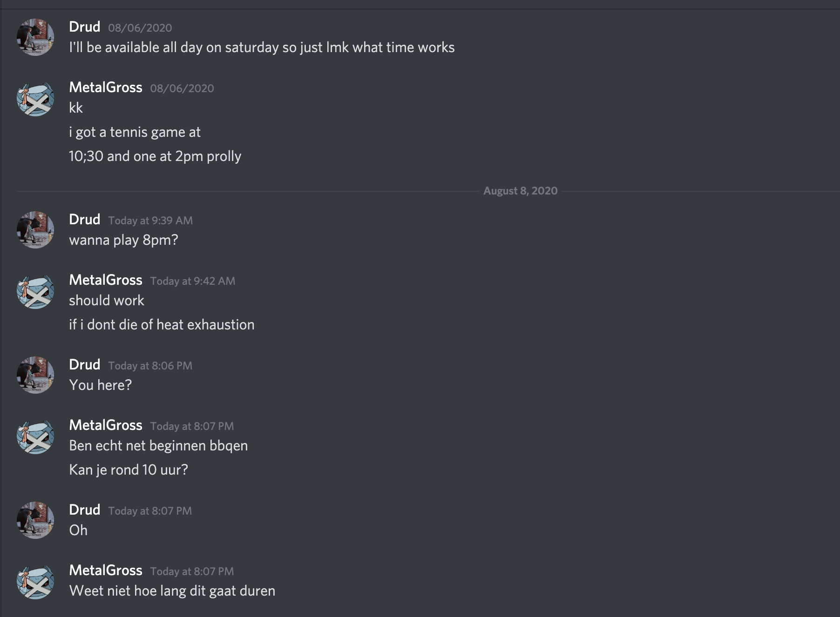The height and width of the screenshot is (617, 840).
Task: Open MetalGross's avatar beside "Weet niet hoe lang"
Action: (x=35, y=581)
